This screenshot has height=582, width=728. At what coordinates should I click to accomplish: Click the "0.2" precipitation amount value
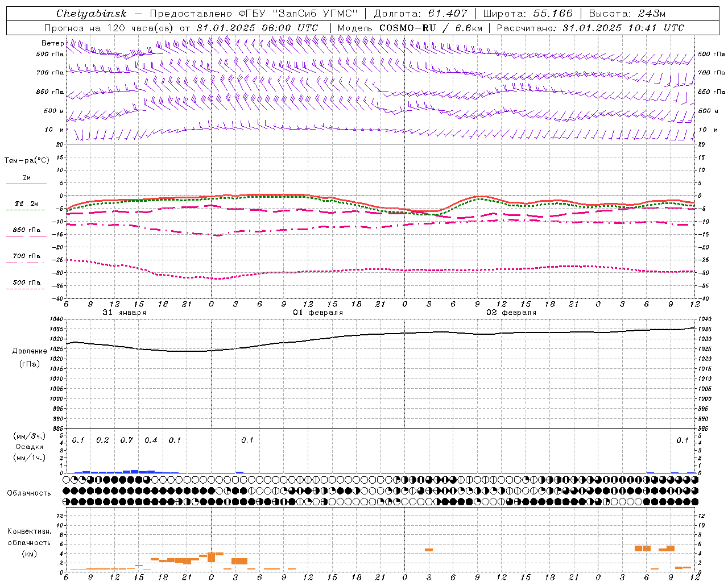[102, 440]
